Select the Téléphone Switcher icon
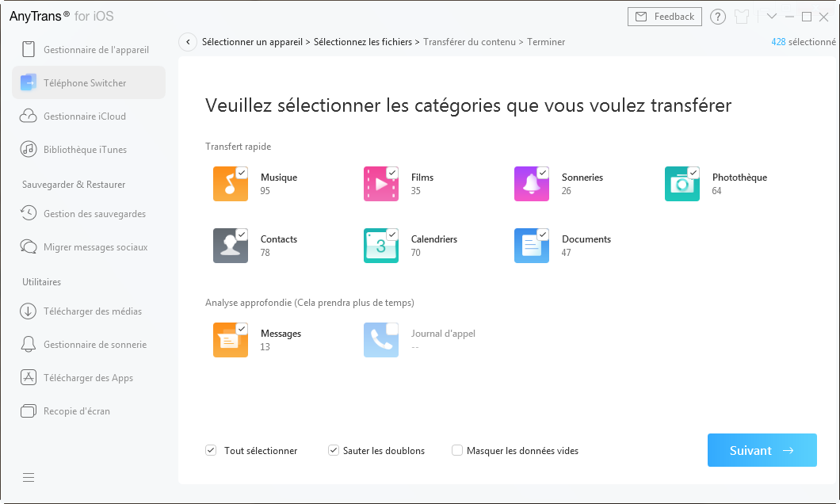 pos(29,82)
